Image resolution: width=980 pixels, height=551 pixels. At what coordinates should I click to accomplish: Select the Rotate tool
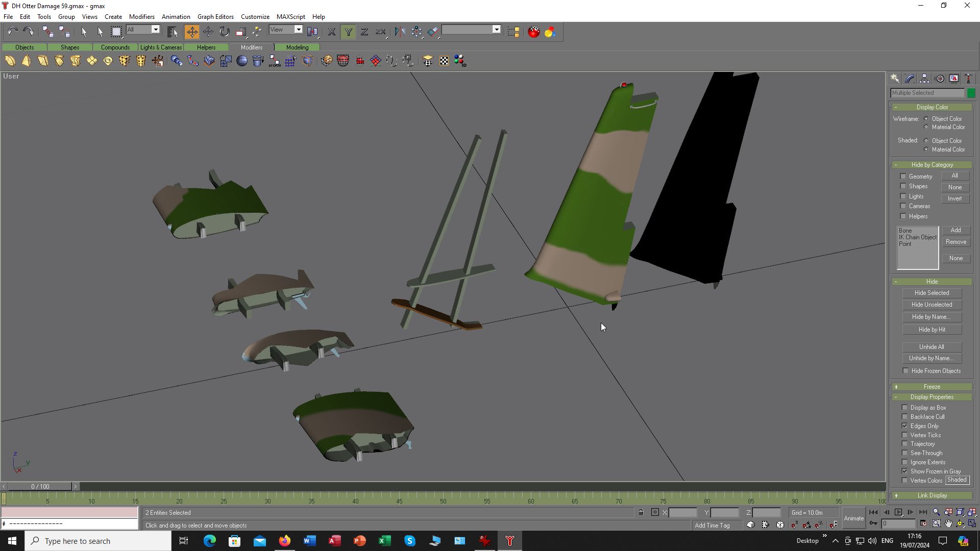pyautogui.click(x=225, y=32)
